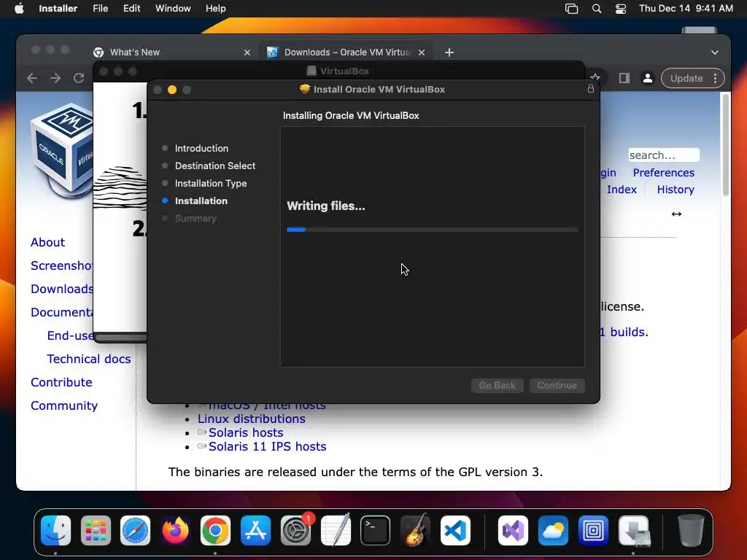Open the Edit menu
The height and width of the screenshot is (560, 747).
(131, 9)
